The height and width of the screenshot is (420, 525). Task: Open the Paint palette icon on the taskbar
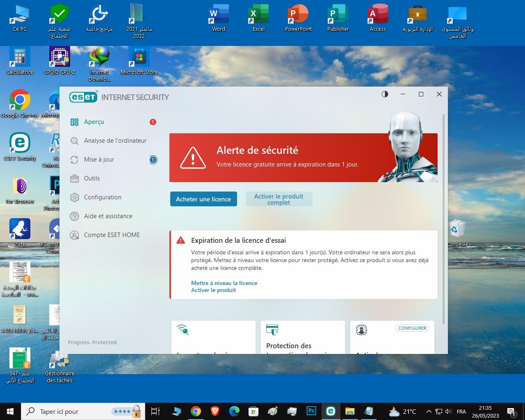point(273,411)
